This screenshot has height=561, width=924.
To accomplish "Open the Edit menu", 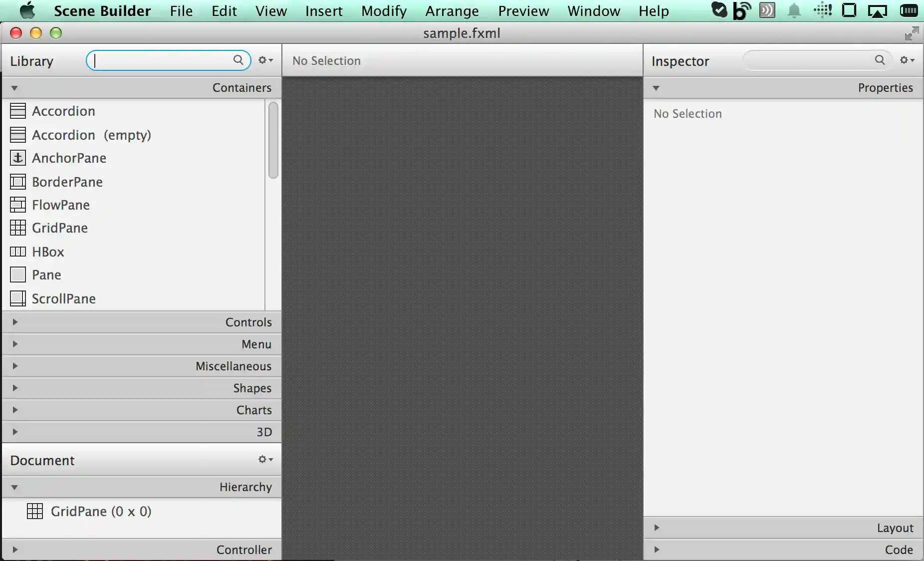I will tap(224, 10).
